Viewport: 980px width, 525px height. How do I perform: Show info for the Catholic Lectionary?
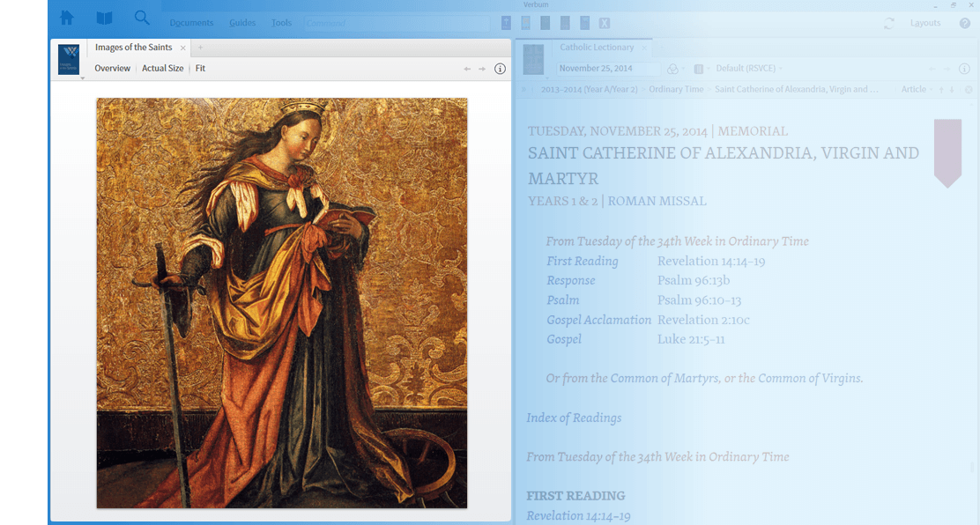[964, 69]
